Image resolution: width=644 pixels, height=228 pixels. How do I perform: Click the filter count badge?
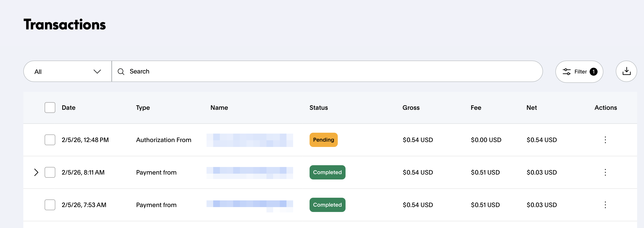(594, 72)
